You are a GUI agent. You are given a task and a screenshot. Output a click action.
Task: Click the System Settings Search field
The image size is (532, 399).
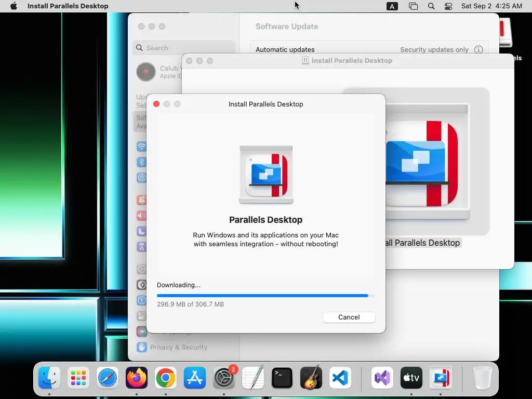[183, 48]
